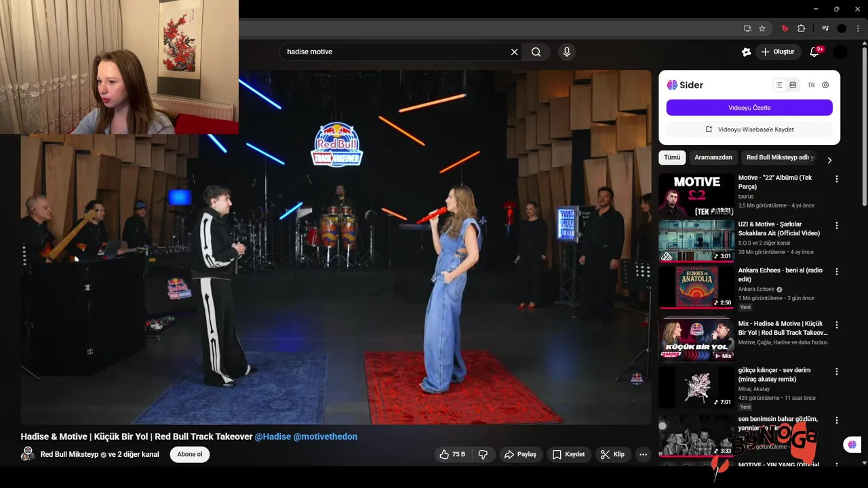
Task: Click the Sider logo
Action: pyautogui.click(x=685, y=85)
